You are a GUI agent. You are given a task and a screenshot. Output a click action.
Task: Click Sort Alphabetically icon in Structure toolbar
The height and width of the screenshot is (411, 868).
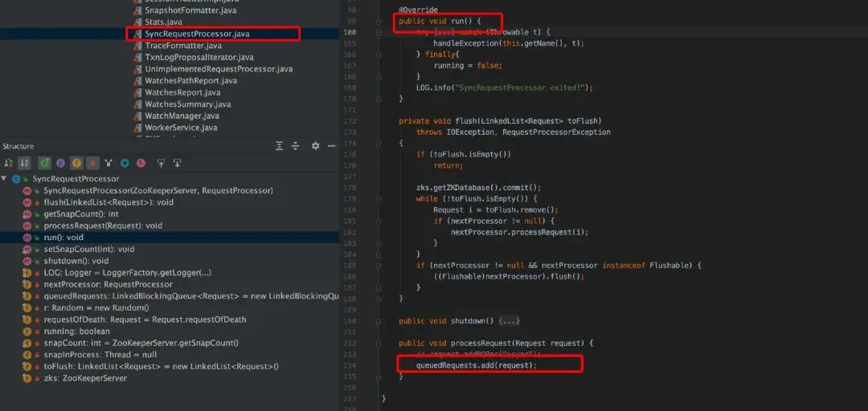tap(24, 163)
